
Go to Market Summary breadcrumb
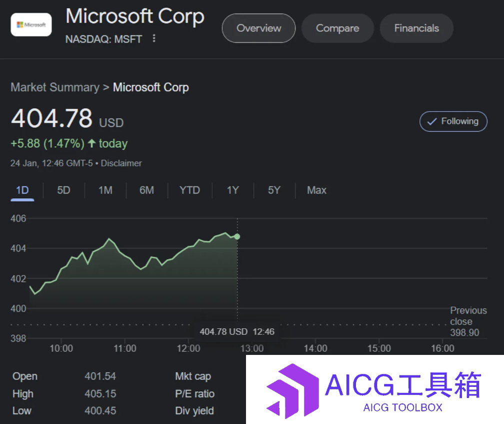(55, 88)
